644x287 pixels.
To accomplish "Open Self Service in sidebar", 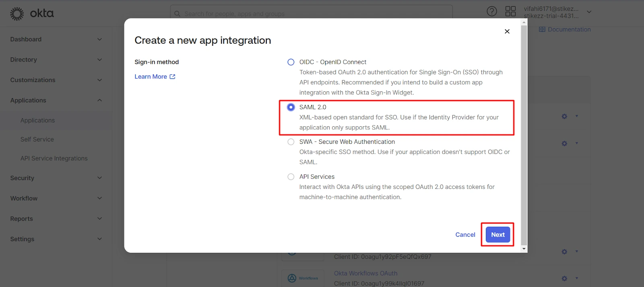I will coord(37,139).
